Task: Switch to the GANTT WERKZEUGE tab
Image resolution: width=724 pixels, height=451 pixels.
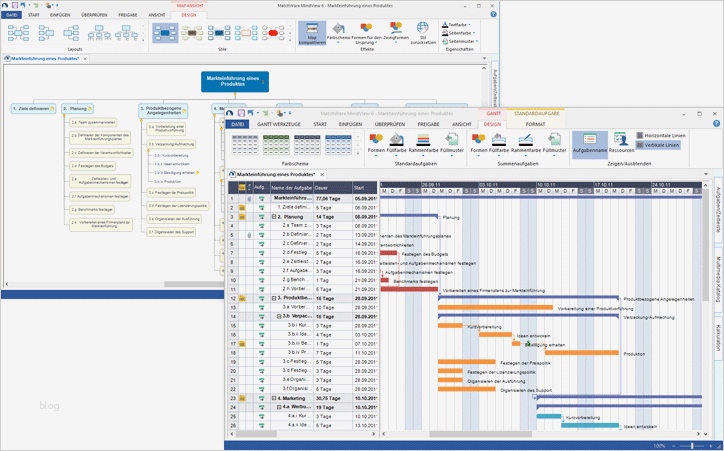Action: coord(279,124)
